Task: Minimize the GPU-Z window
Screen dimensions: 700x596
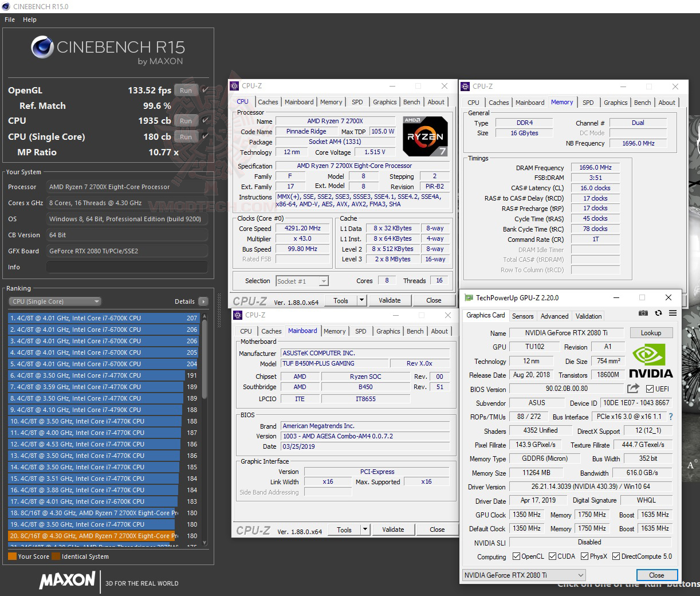Action: point(616,298)
